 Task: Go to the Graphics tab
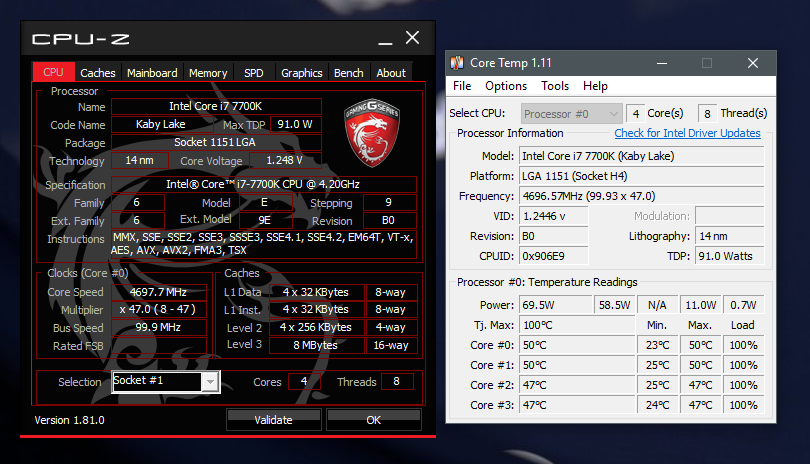tap(302, 73)
